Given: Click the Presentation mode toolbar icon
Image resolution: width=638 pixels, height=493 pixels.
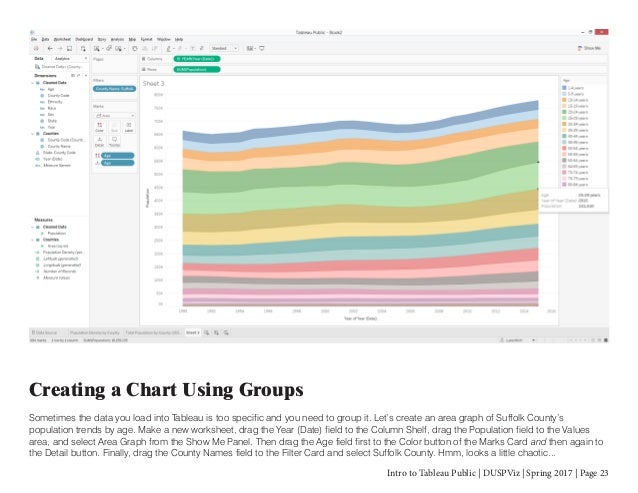Looking at the screenshot, I should 262,48.
